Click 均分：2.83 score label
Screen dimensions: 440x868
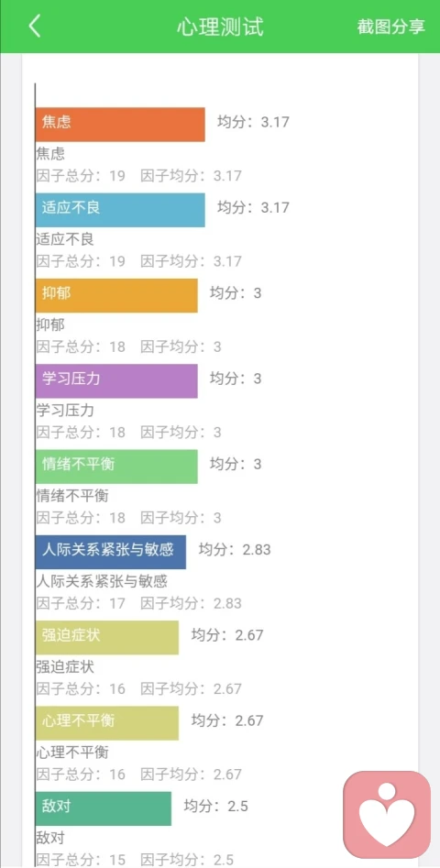point(235,549)
